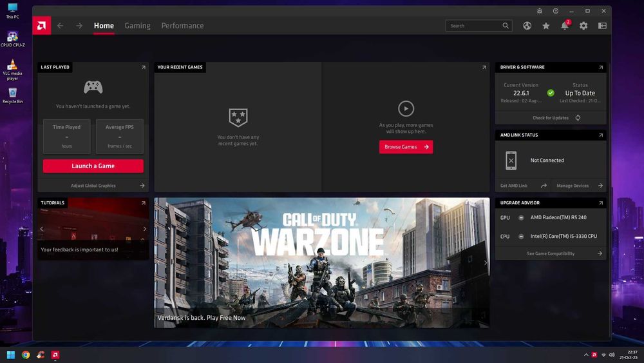
Task: Open Chrome from the taskbar
Action: point(26,355)
